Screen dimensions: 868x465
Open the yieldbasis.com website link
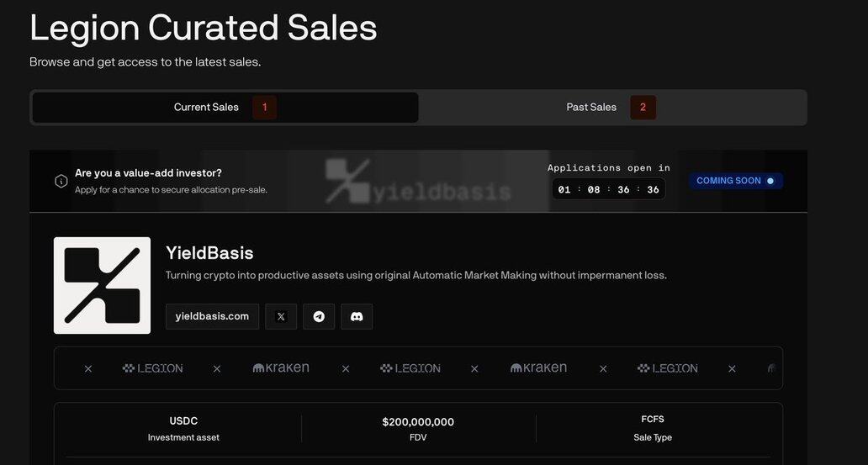tap(212, 317)
